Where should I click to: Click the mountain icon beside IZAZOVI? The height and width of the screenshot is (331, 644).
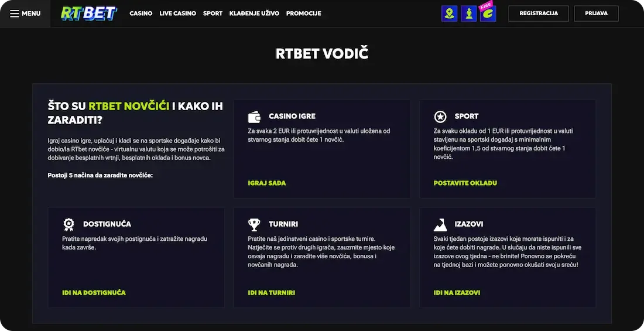[x=440, y=224]
